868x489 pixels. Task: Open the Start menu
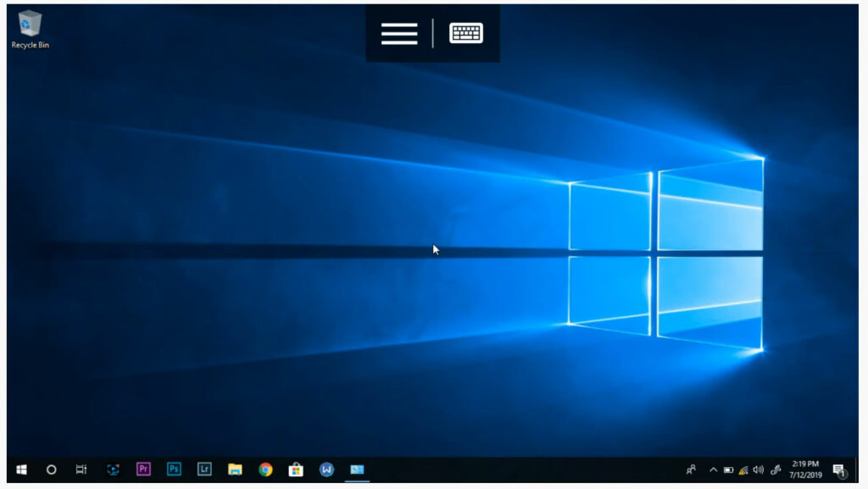pos(21,469)
